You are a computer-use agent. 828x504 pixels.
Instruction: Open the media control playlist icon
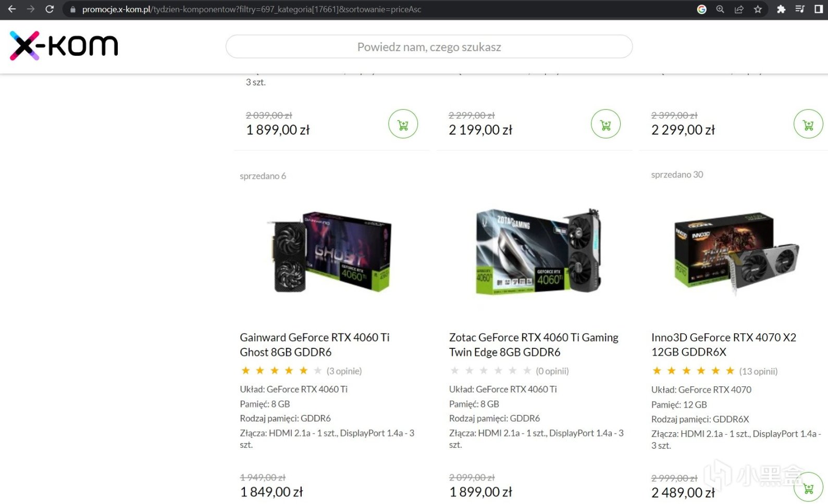click(x=800, y=9)
